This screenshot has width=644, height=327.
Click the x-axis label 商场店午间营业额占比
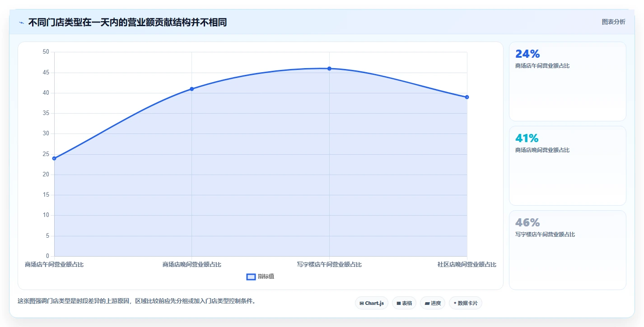(x=54, y=264)
